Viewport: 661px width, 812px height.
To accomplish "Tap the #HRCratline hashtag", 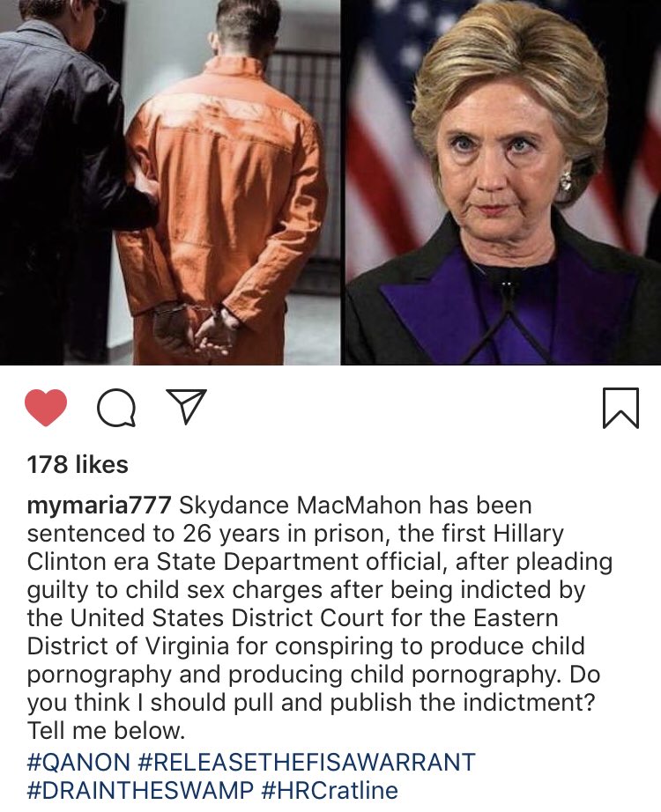I will [330, 790].
